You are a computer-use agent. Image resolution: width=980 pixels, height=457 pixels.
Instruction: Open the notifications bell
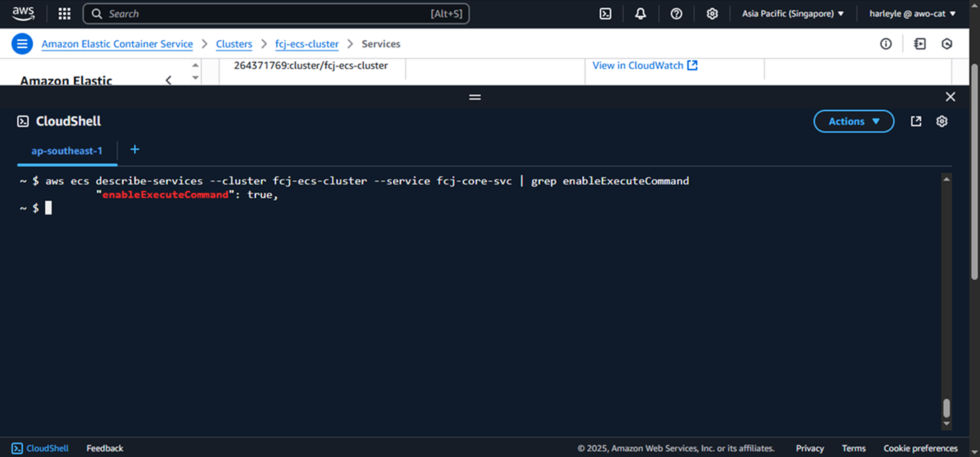pos(641,14)
